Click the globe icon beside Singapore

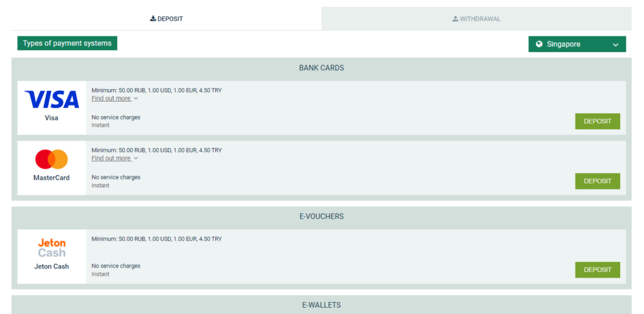coord(539,44)
